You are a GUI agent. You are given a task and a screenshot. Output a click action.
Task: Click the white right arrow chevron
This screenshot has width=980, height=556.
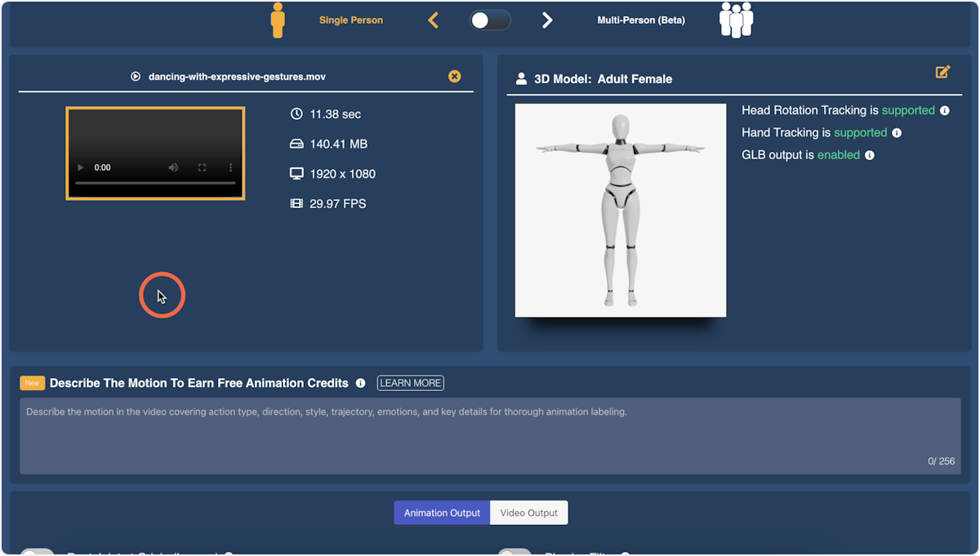click(x=547, y=20)
